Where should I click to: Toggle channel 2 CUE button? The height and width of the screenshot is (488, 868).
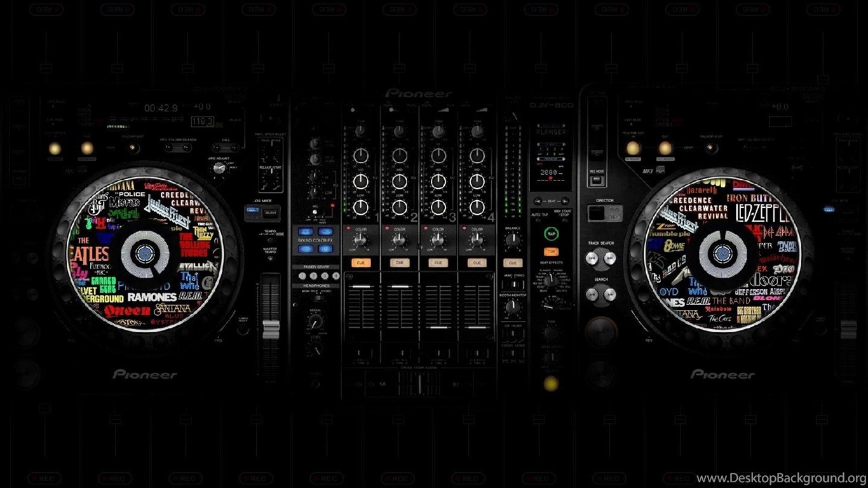[x=399, y=262]
